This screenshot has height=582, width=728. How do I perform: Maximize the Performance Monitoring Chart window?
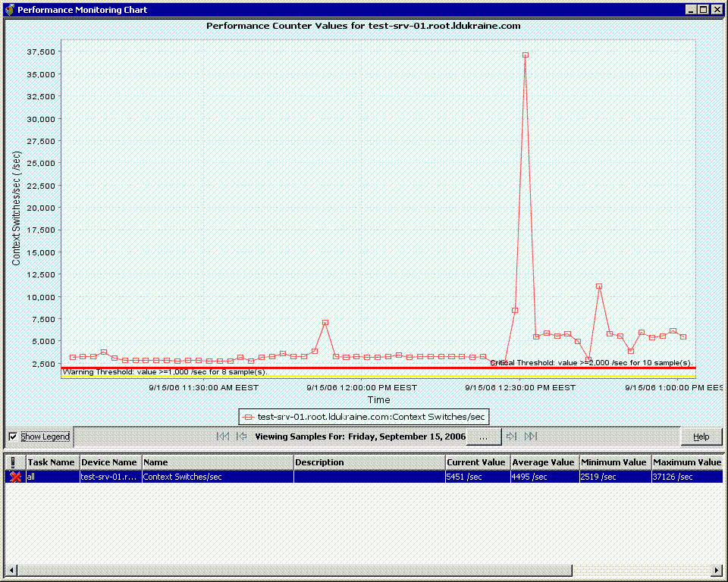(x=704, y=10)
